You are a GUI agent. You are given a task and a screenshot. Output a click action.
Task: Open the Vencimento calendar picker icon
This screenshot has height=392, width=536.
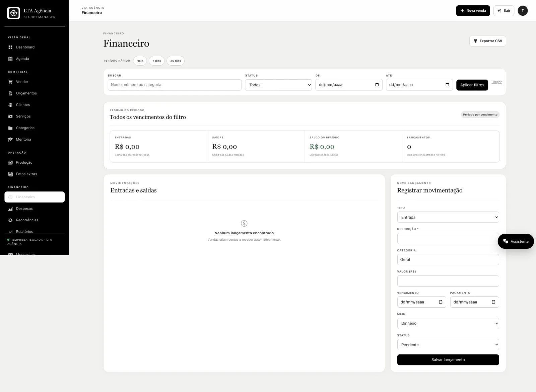click(441, 302)
